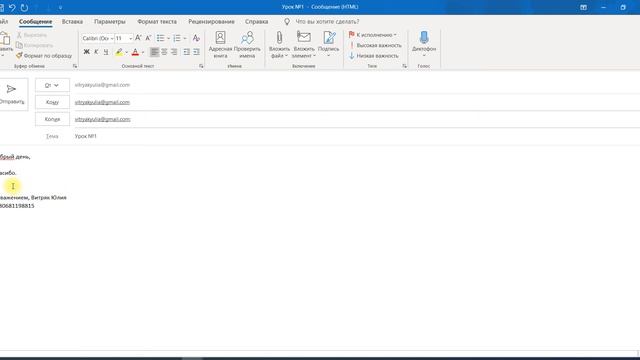This screenshot has height=360, width=640.
Task: Switch to the Вставка tab
Action: click(72, 22)
